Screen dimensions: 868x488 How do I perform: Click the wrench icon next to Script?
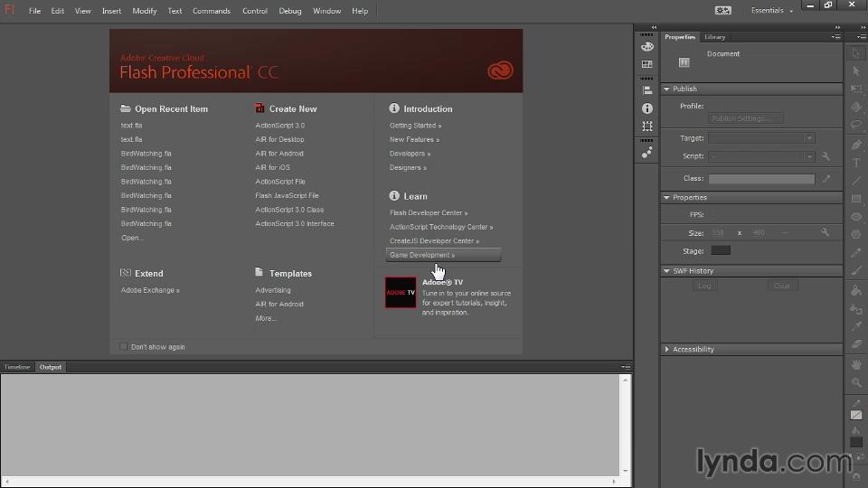(x=826, y=156)
